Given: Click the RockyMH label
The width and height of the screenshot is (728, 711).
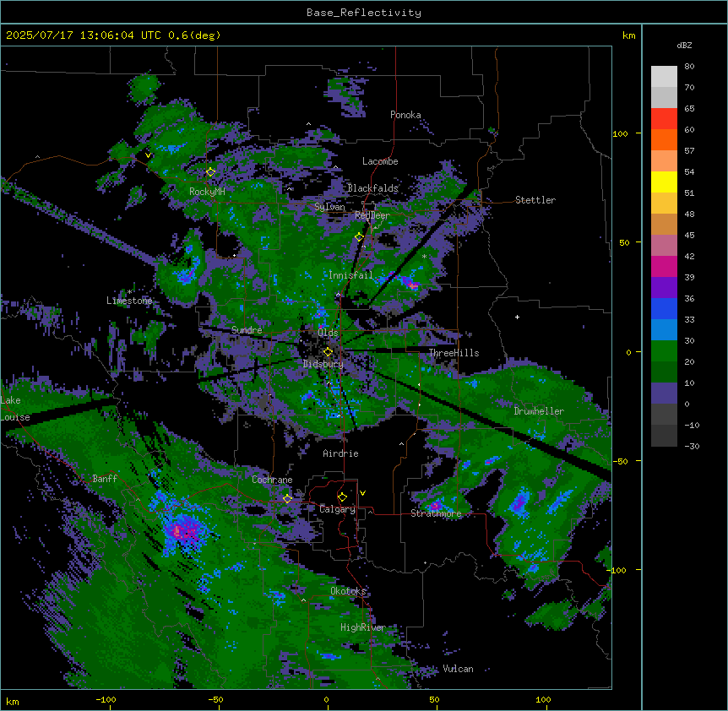Looking at the screenshot, I should click(x=207, y=192).
